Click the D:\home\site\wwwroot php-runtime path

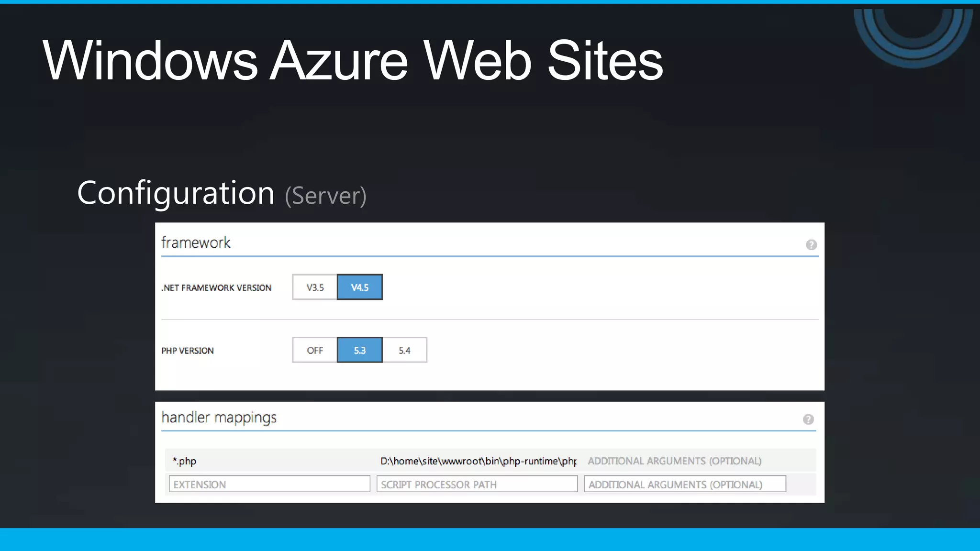point(478,461)
